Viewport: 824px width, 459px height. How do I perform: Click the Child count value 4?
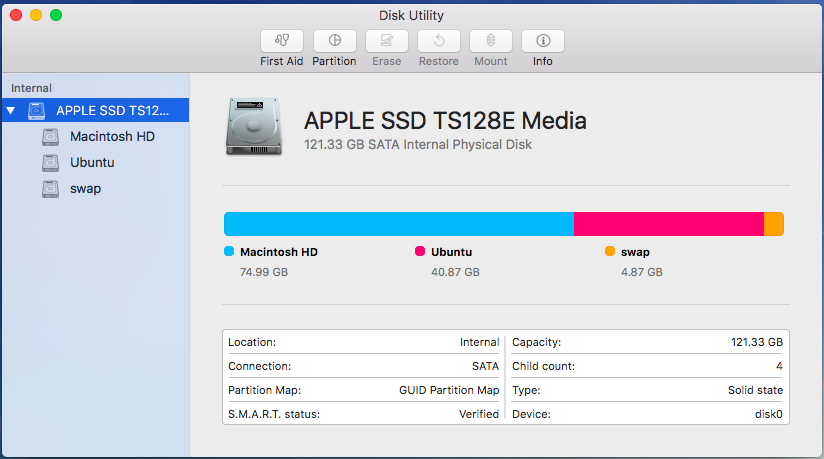(x=779, y=366)
